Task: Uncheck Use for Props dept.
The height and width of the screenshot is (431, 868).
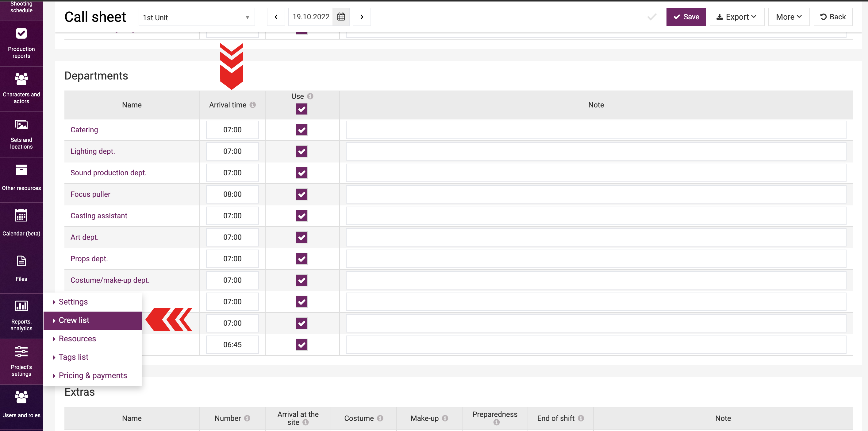Action: (x=301, y=259)
